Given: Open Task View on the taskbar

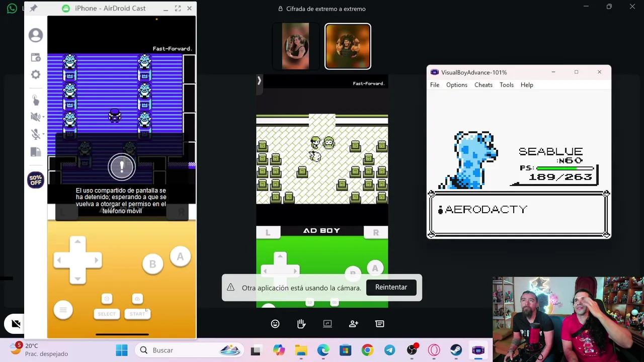Looking at the screenshot, I should point(256,350).
